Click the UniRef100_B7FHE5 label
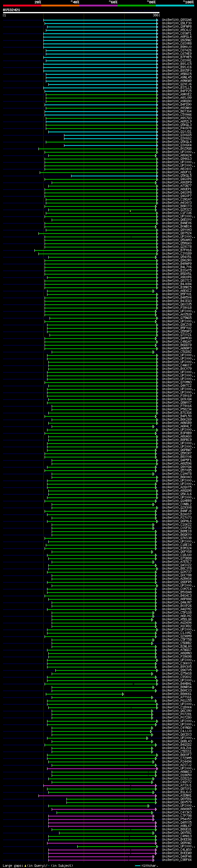The image size is (197, 868). (177, 57)
